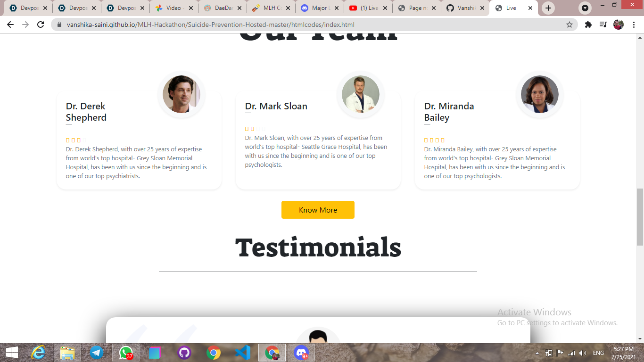Expand the tab search dropdown arrow
The image size is (644, 362).
[x=585, y=8]
